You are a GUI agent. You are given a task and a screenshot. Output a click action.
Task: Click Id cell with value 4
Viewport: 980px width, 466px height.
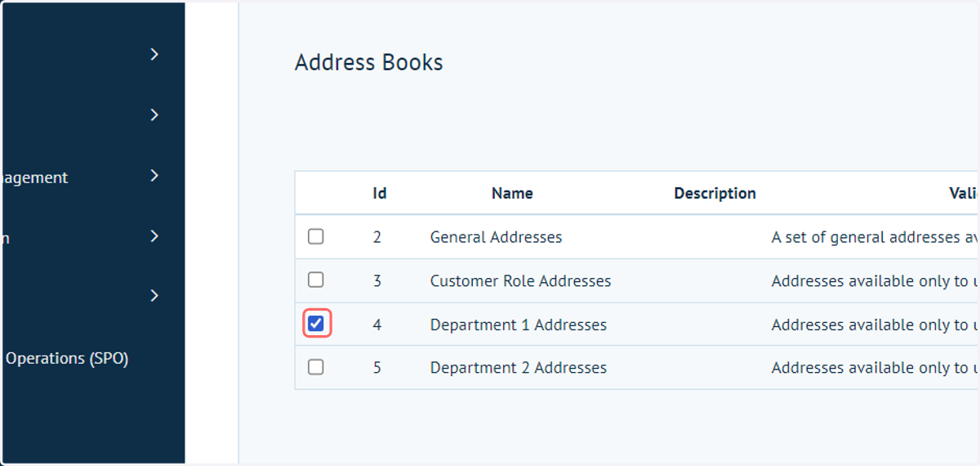pyautogui.click(x=377, y=325)
